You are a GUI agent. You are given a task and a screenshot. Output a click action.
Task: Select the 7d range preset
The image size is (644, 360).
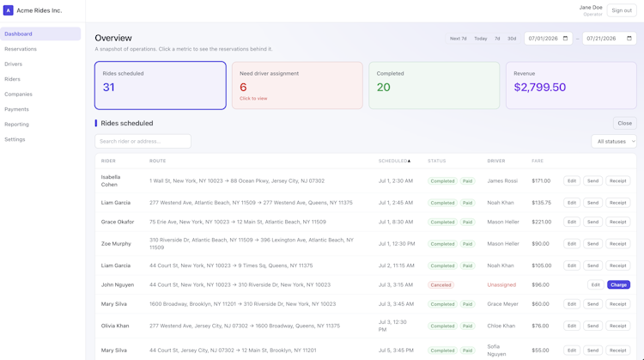coord(497,38)
